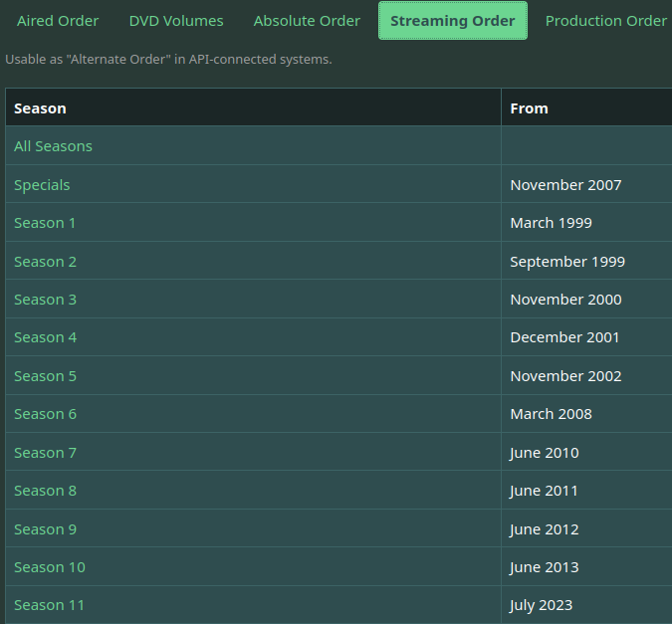Select the Absolute Order tab
Image resolution: width=672 pixels, height=624 pixels.
307,21
